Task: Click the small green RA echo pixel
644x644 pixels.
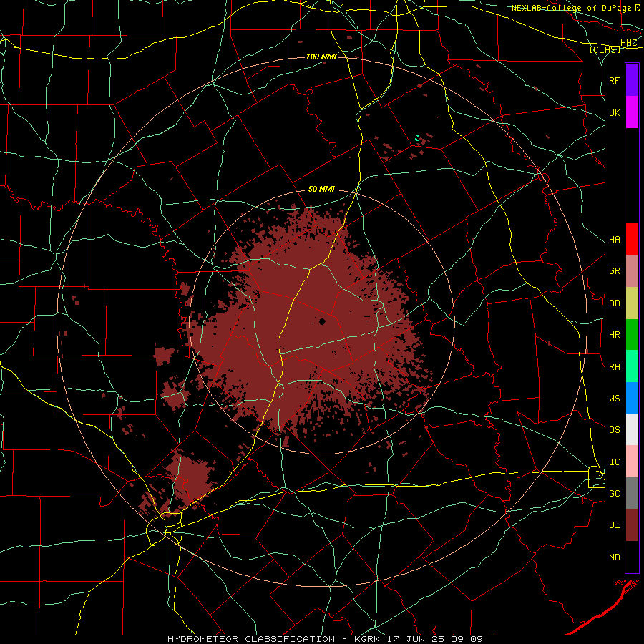Action: (x=417, y=138)
